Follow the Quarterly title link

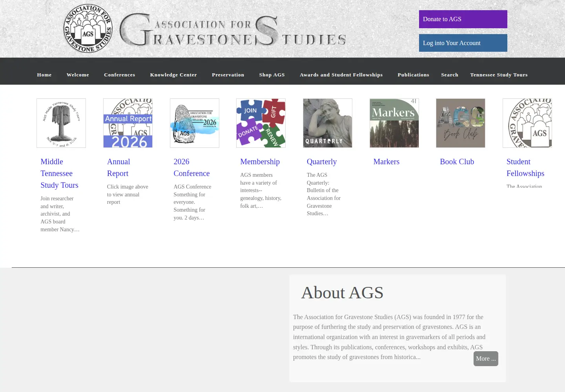pyautogui.click(x=322, y=162)
